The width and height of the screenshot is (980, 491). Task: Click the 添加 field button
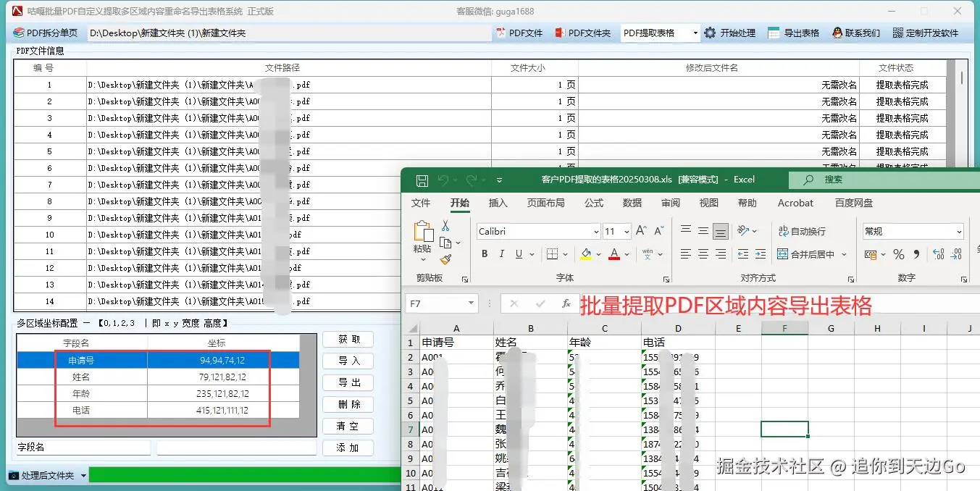[348, 448]
